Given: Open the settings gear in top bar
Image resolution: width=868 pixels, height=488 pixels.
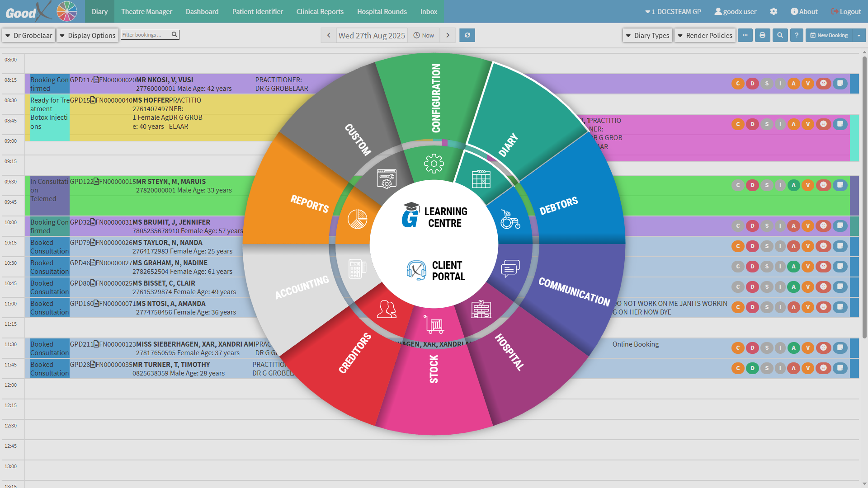Looking at the screenshot, I should [774, 12].
